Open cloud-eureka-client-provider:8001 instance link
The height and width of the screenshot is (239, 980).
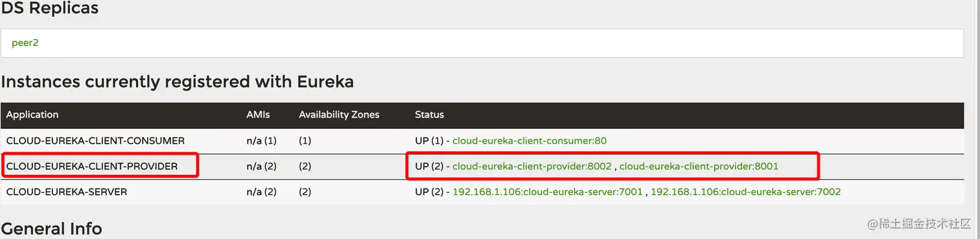click(x=699, y=166)
